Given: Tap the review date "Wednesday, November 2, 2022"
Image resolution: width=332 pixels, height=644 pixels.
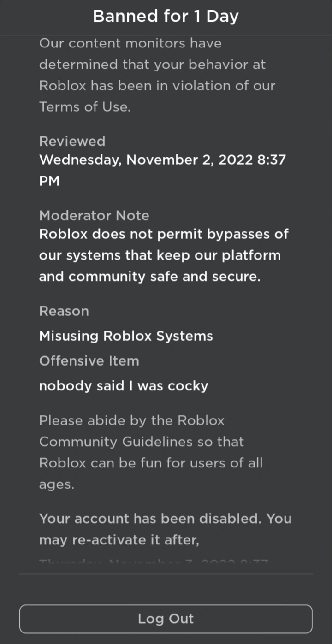Looking at the screenshot, I should (x=146, y=160).
